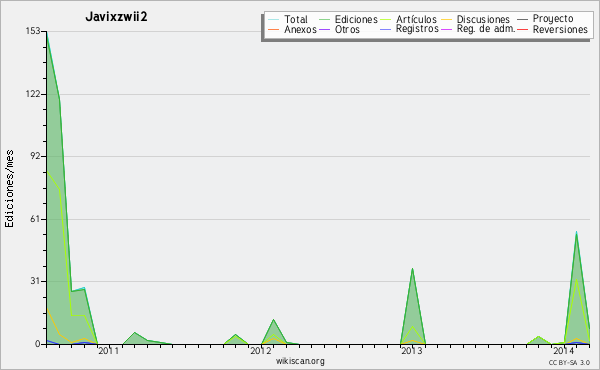
Task: Click the y-axis value 31
Action: (35, 281)
